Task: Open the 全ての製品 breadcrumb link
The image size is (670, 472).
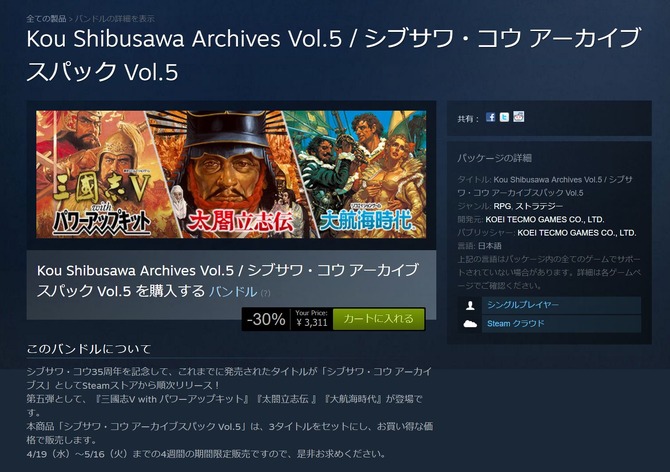Action: coord(46,19)
